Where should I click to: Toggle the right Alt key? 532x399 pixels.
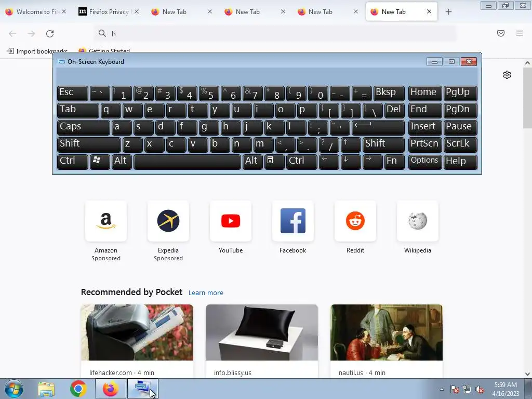pyautogui.click(x=252, y=162)
